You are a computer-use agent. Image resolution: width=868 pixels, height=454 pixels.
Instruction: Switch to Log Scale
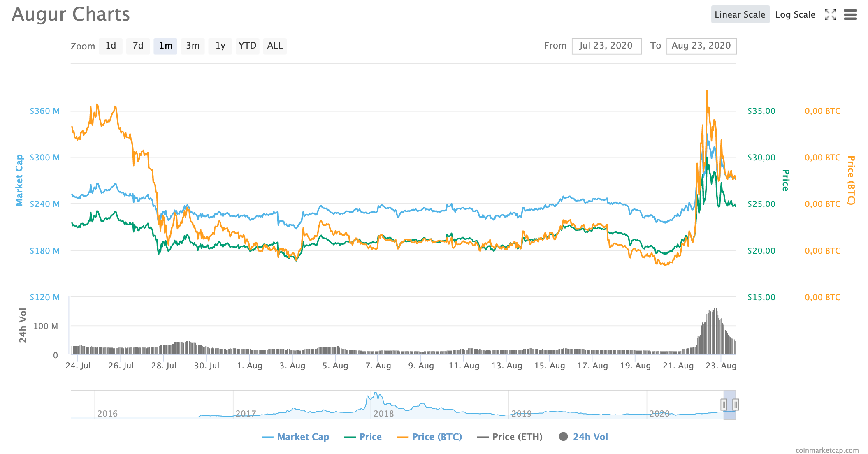pyautogui.click(x=795, y=15)
